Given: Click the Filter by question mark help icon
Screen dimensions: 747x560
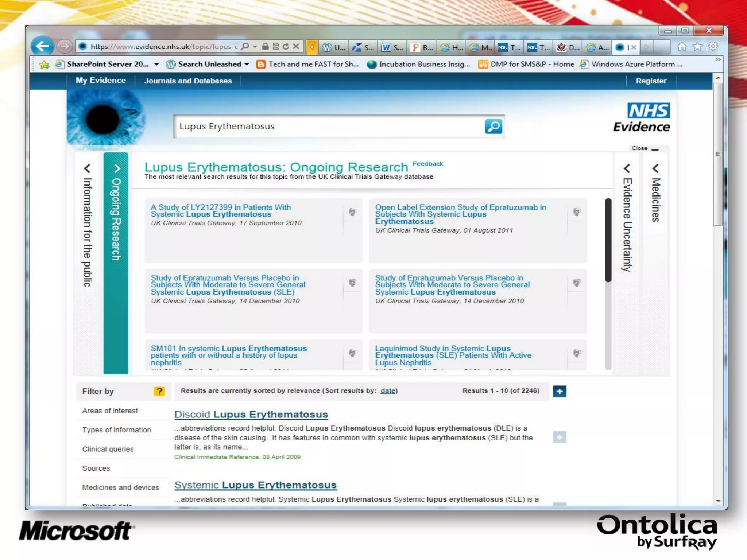Looking at the screenshot, I should (159, 391).
